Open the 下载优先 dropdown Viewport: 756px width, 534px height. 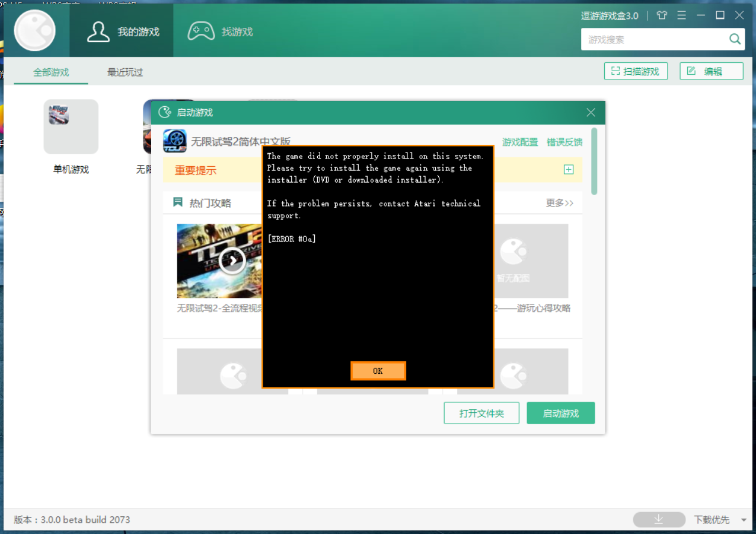tap(719, 520)
